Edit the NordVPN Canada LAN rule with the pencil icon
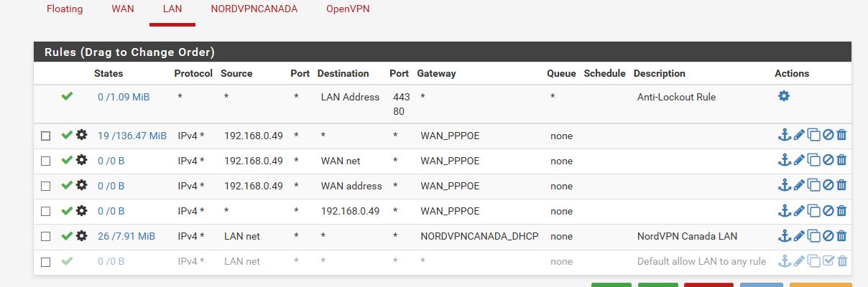The image size is (868, 287). (799, 236)
